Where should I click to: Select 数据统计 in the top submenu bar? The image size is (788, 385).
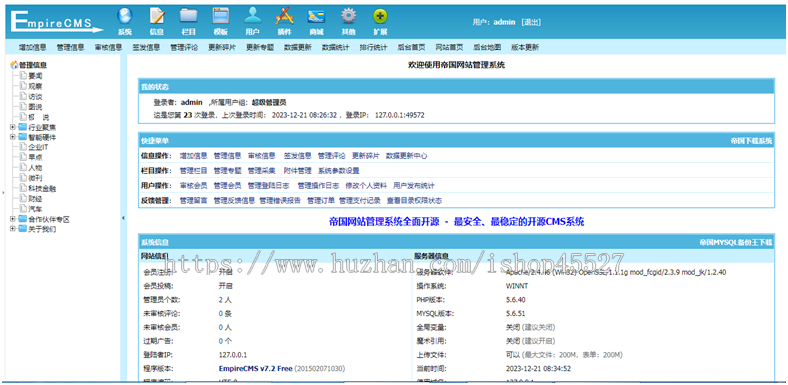(336, 48)
